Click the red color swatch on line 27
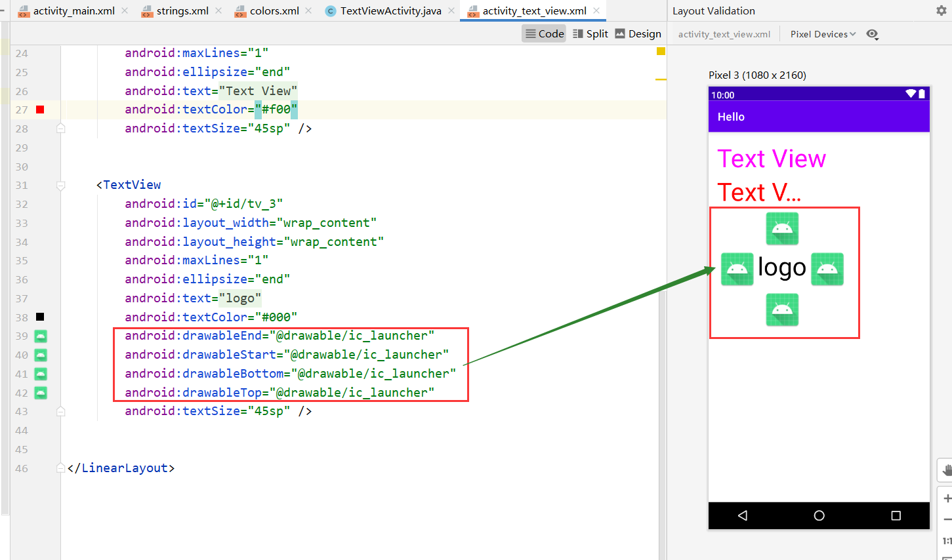952x560 pixels. point(40,110)
